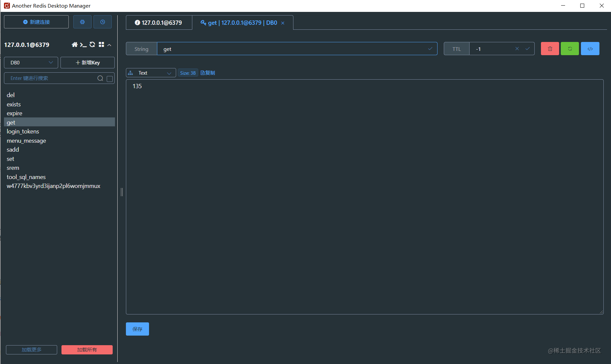The image size is (611, 364).
Task: Refresh key using the green reload button
Action: pos(570,49)
